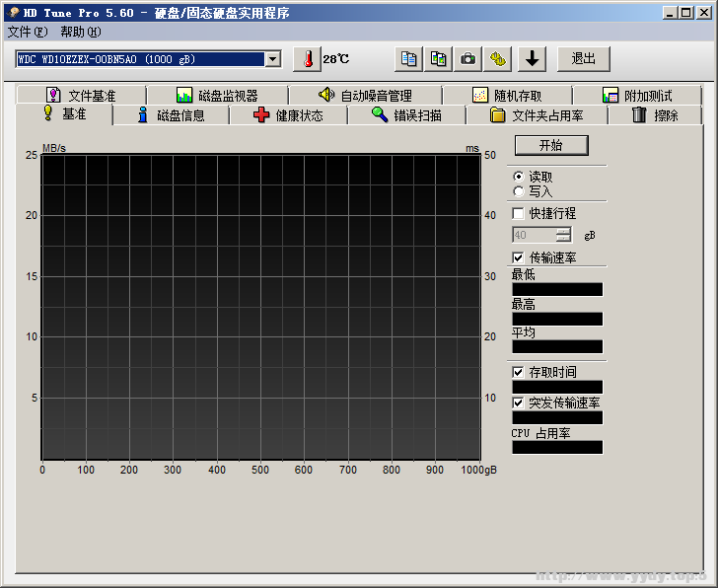
Task: Switch to the 擦除 erase tab
Action: coord(655,115)
